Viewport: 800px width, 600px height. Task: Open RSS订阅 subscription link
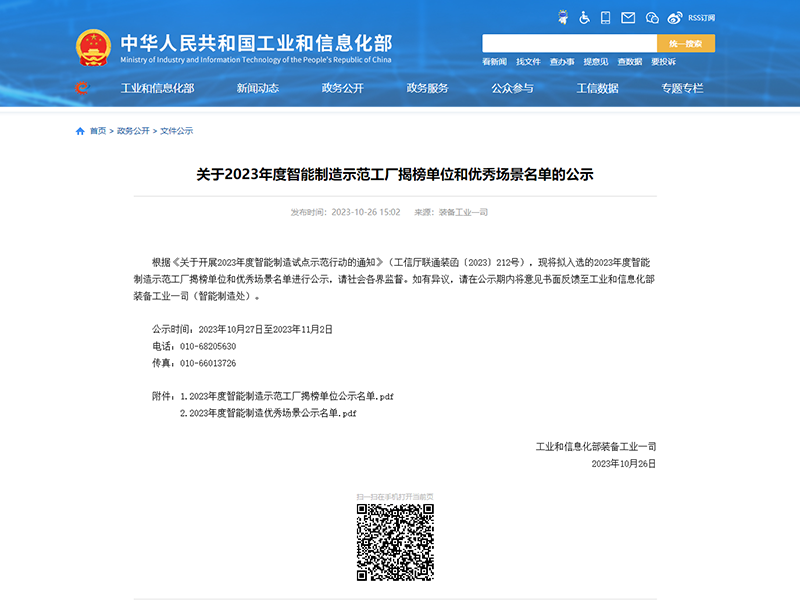click(x=701, y=18)
